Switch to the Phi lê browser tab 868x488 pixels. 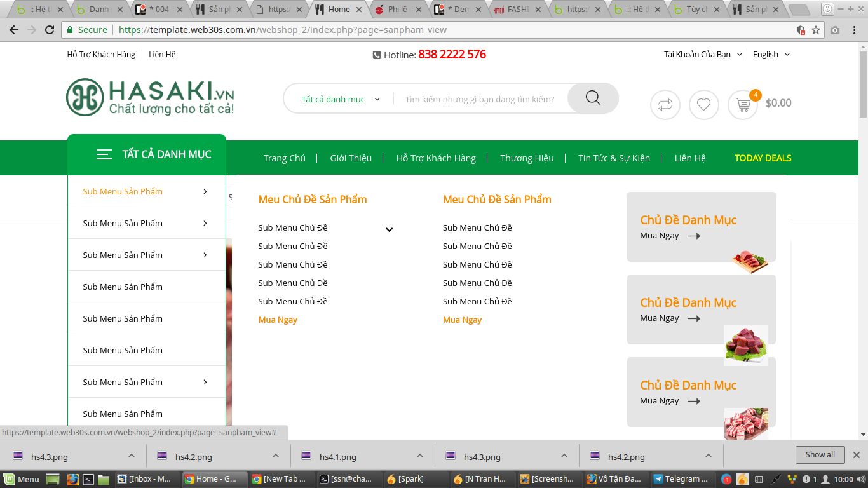pyautogui.click(x=398, y=10)
